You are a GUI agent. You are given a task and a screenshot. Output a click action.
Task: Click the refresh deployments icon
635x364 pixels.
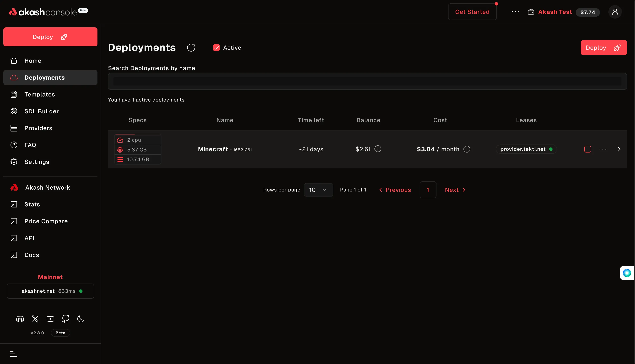[x=191, y=47]
